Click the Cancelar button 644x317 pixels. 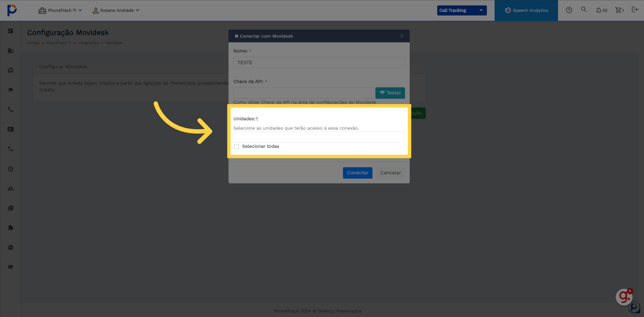click(390, 173)
